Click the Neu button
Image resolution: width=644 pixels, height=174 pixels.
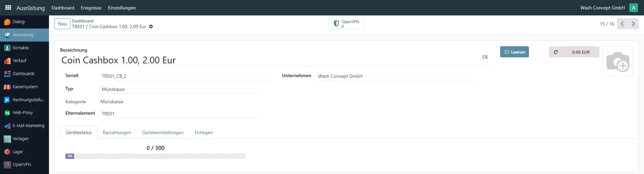[62, 24]
